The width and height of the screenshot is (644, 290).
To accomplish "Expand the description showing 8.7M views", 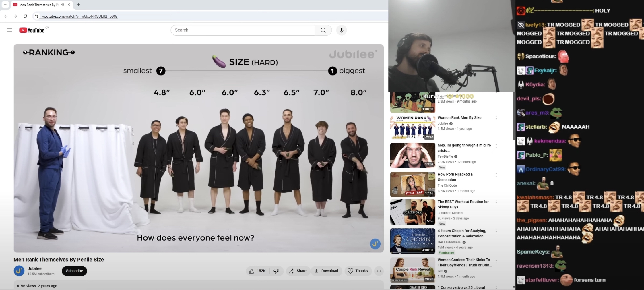I will (199, 286).
